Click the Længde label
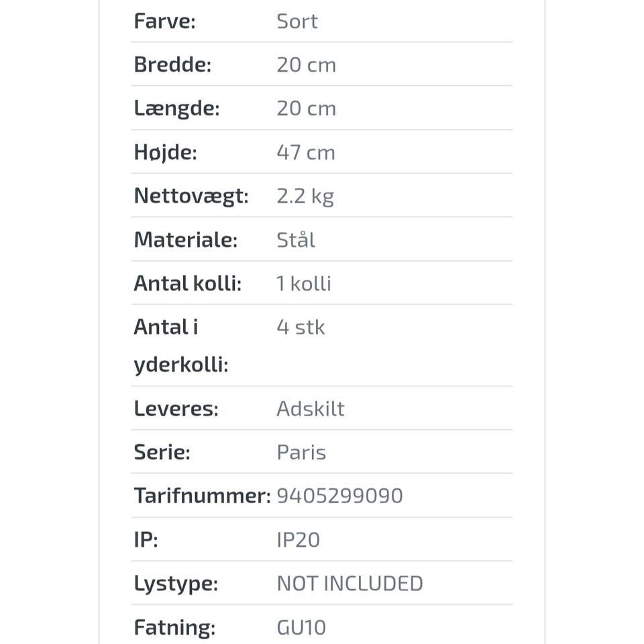This screenshot has width=644, height=644. (176, 109)
